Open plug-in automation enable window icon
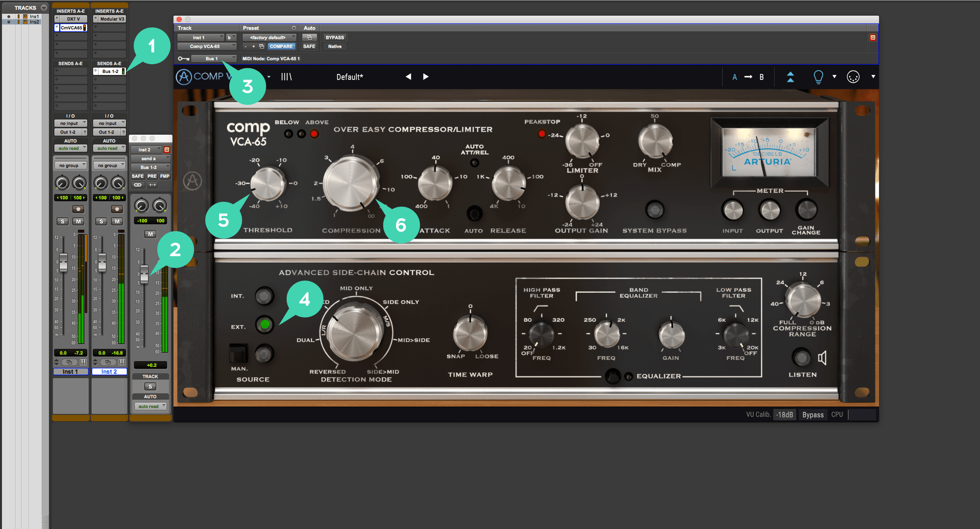 pos(309,38)
